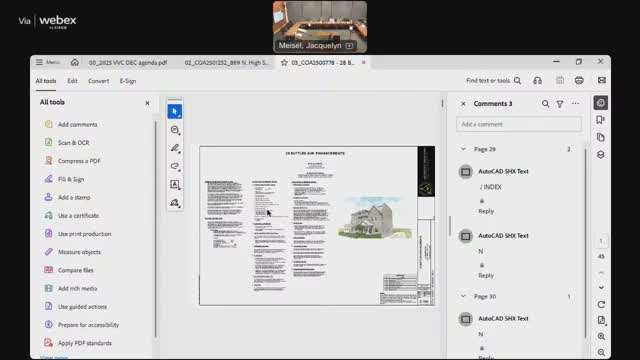
Task: Click zoom in magnifier icon
Action: tap(601, 336)
